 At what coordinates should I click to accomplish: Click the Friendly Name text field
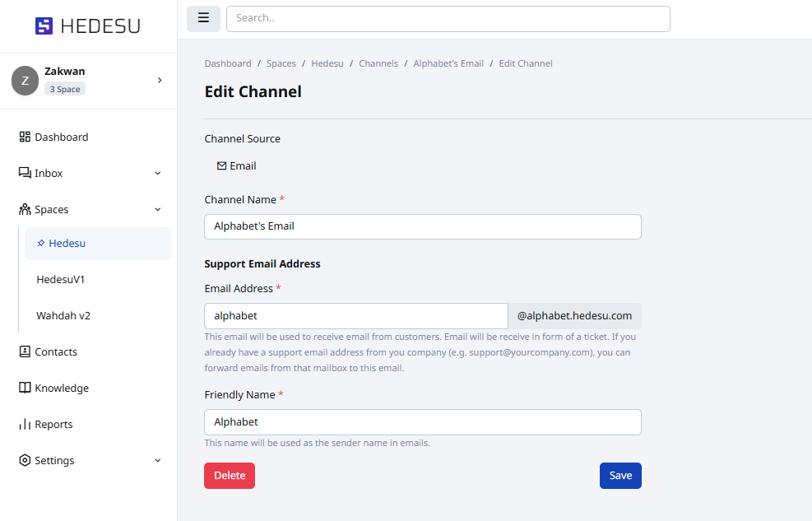pyautogui.click(x=422, y=422)
